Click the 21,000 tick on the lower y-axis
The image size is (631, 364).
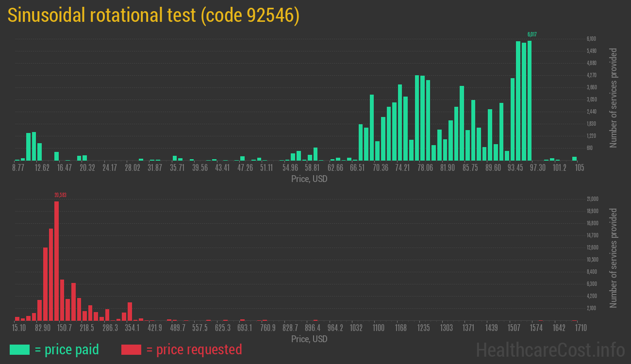592,199
